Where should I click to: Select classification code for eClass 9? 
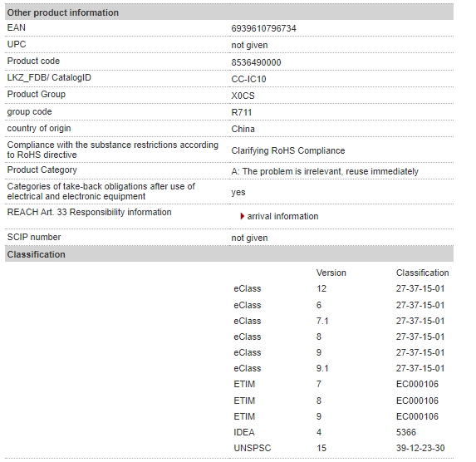[x=420, y=352]
